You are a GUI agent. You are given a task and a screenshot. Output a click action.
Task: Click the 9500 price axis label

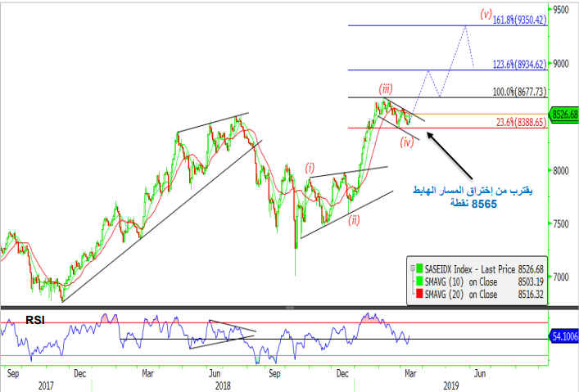point(560,11)
